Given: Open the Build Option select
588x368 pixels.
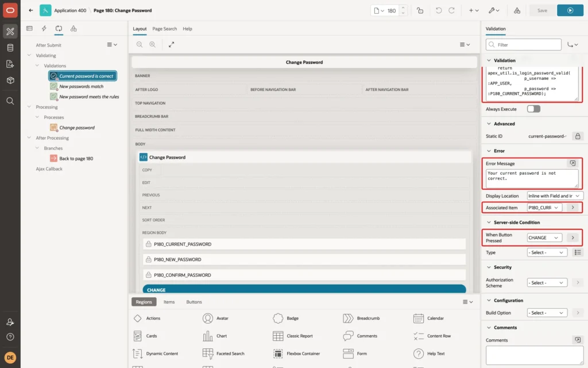Looking at the screenshot, I should [x=547, y=313].
